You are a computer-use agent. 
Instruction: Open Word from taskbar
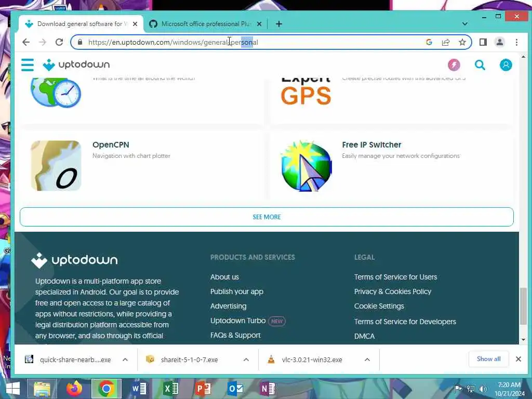138,389
